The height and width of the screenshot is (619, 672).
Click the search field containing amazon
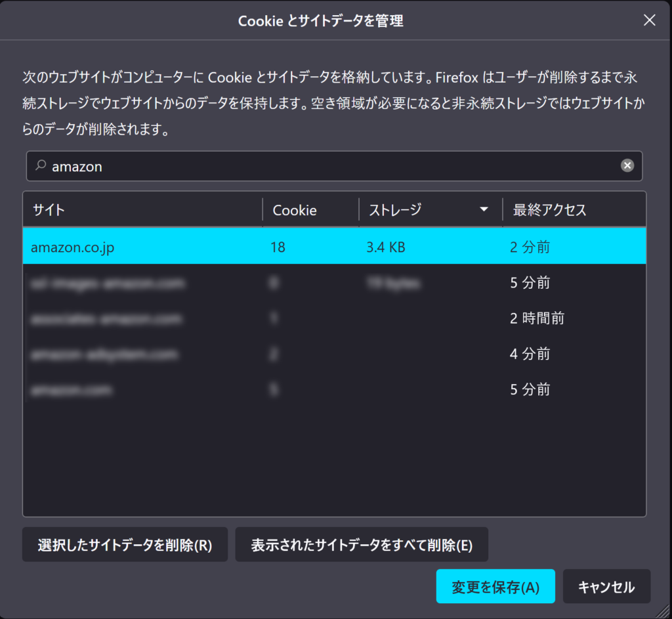point(334,166)
